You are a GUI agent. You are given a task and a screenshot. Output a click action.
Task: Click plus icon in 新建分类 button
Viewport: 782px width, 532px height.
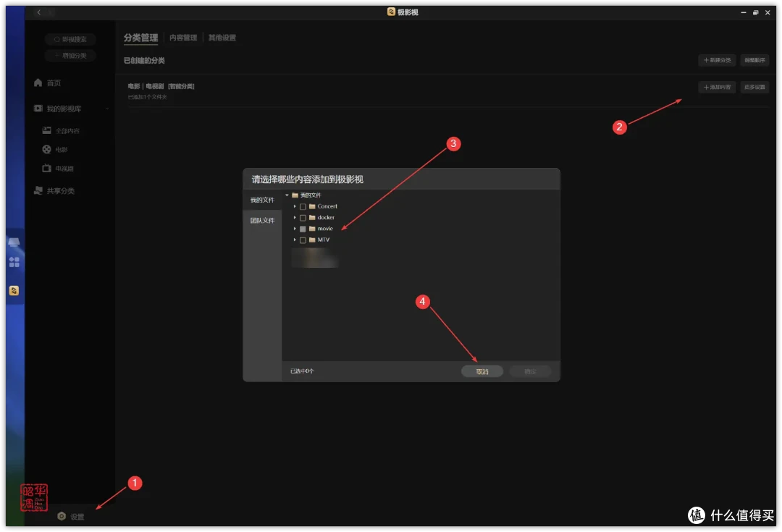click(706, 60)
